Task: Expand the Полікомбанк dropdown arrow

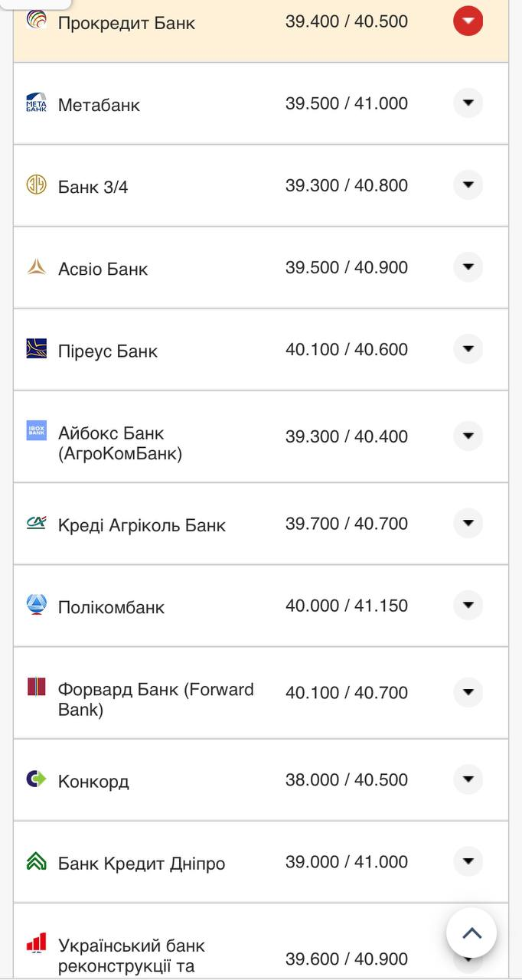Action: pos(468,605)
